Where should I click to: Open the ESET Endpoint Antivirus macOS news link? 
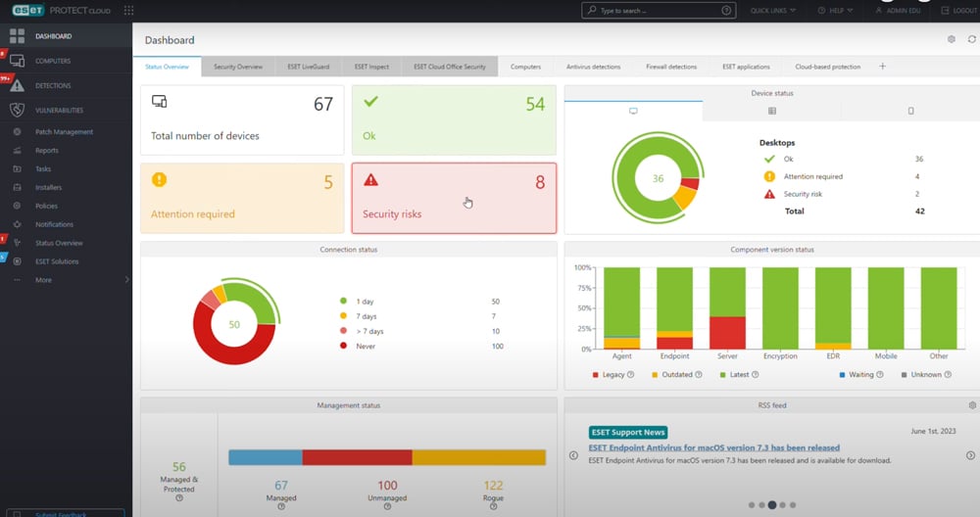tap(713, 447)
